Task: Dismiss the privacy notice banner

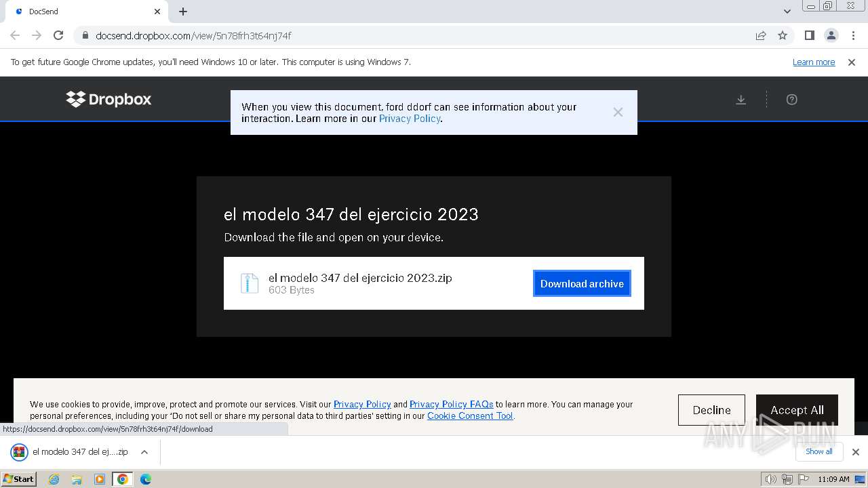Action: [x=618, y=113]
